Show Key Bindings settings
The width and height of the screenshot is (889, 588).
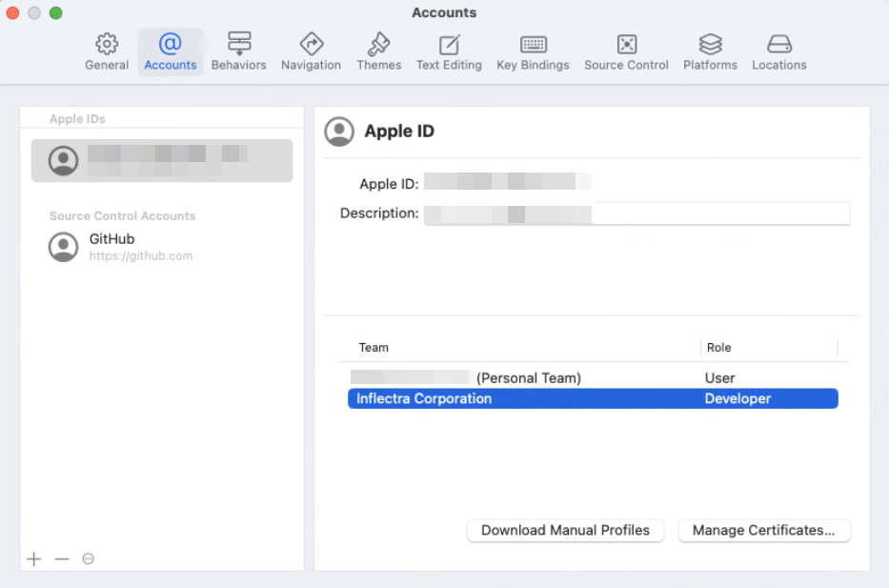point(533,51)
